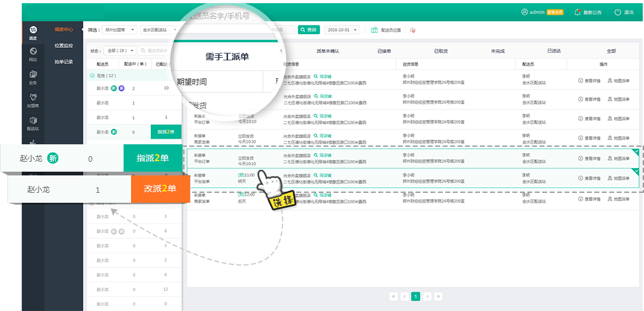Open the 调度 module in the sidebar
Screen dimensions: 644x311
click(x=33, y=32)
